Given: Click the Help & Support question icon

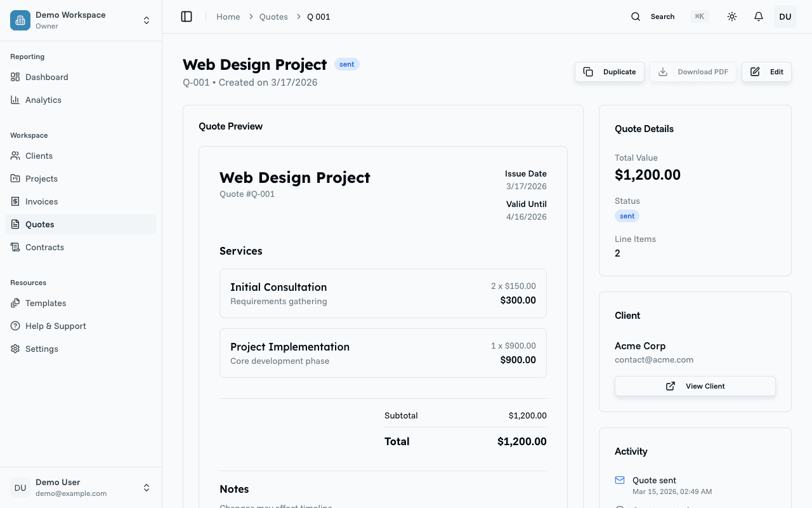Looking at the screenshot, I should [15, 326].
